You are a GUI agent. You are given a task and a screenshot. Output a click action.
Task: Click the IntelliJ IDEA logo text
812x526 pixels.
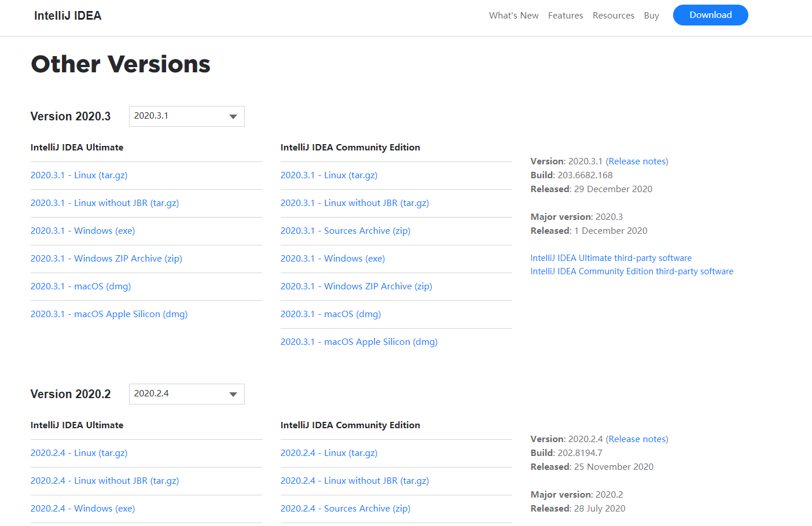pos(68,16)
